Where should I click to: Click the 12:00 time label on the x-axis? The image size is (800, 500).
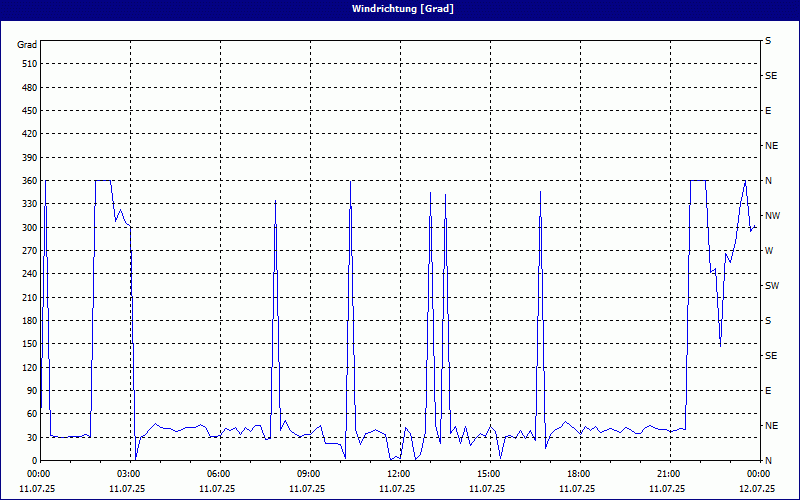pyautogui.click(x=399, y=474)
